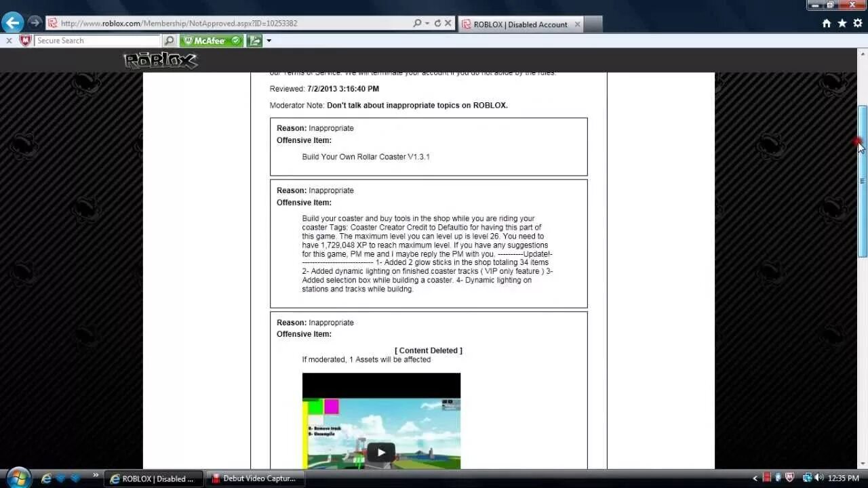Click the network tray icon
Viewport: 868px width, 488px height.
[807, 478]
